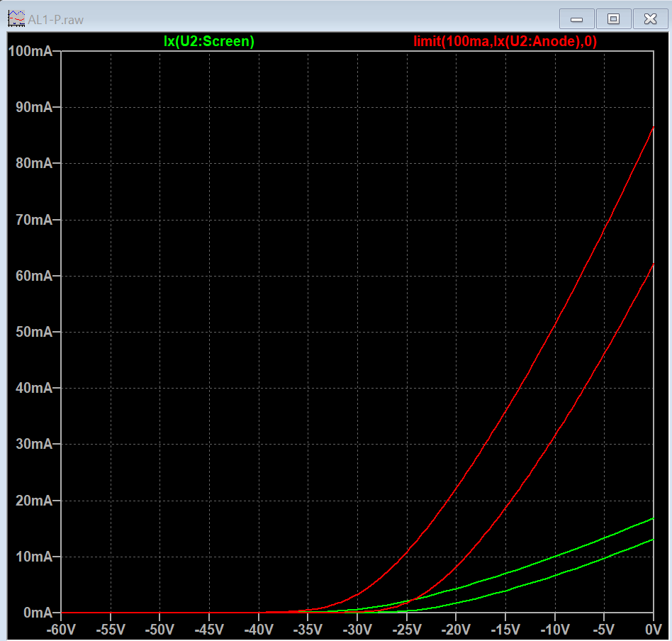This screenshot has height=641, width=672.
Task: Maximize the AL1-P.raw plot window
Action: tap(613, 19)
